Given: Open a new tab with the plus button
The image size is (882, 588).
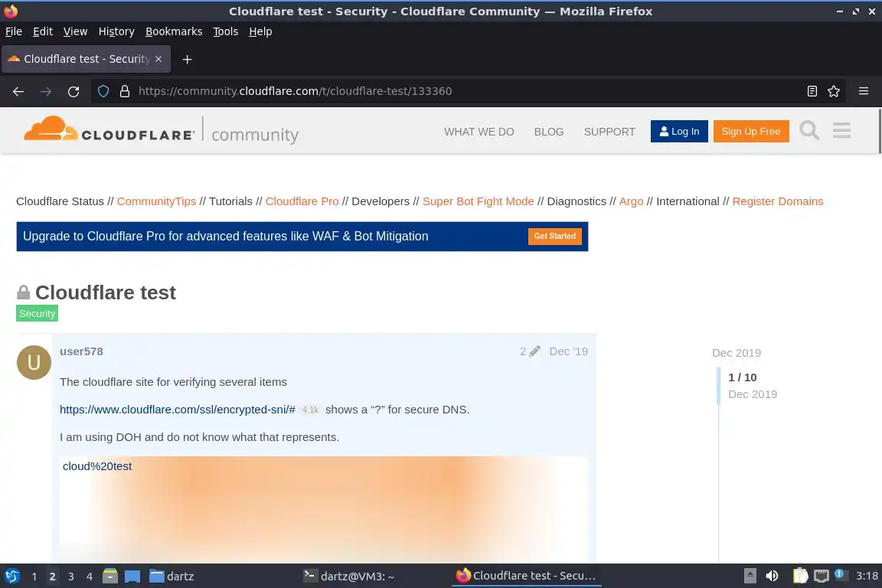Looking at the screenshot, I should point(187,59).
